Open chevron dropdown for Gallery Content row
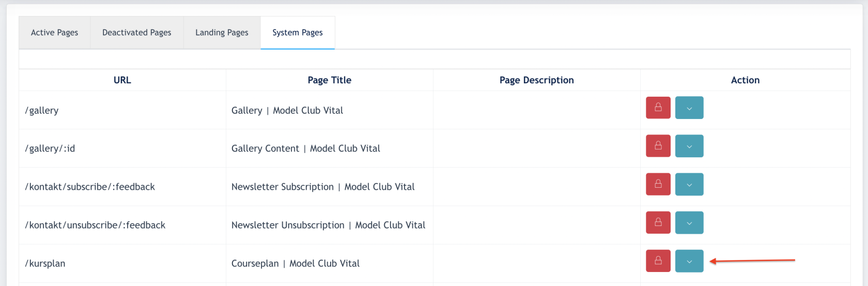 click(x=689, y=146)
